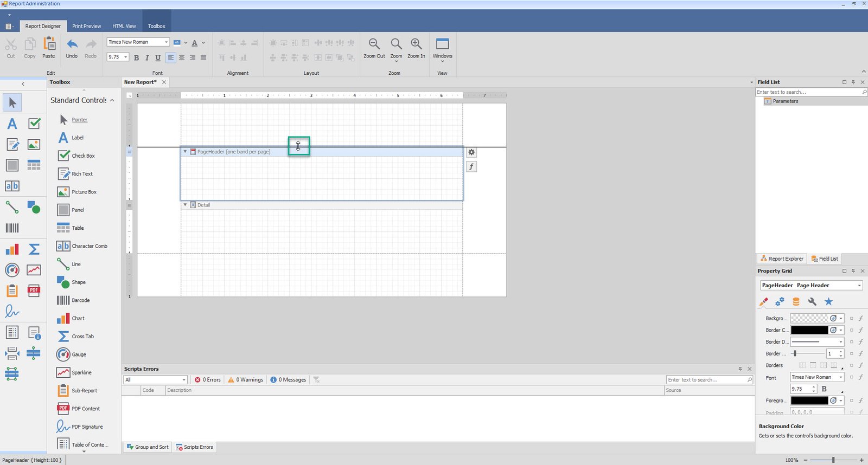Open the PageHeader gear smart tag
Image resolution: width=868 pixels, height=465 pixels.
point(471,152)
